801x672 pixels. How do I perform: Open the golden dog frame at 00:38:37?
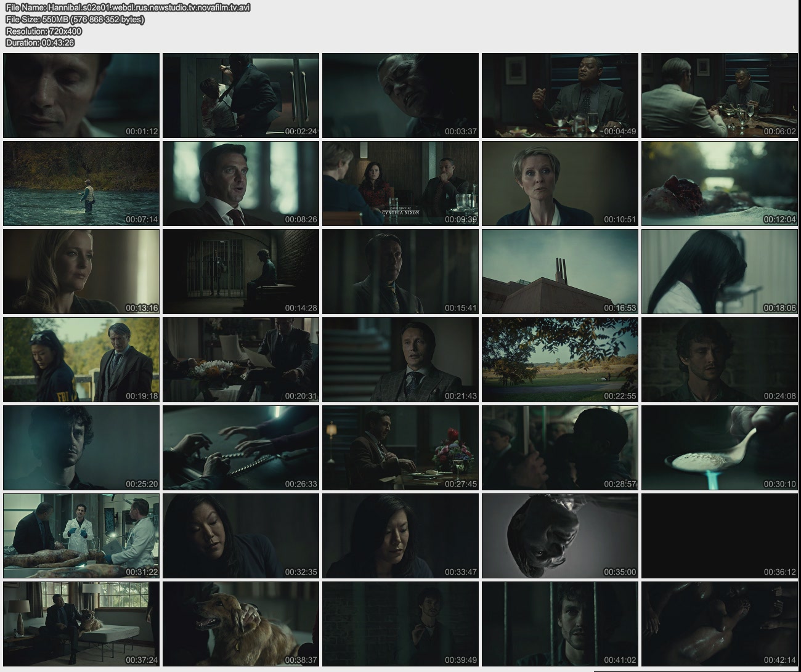click(x=241, y=624)
